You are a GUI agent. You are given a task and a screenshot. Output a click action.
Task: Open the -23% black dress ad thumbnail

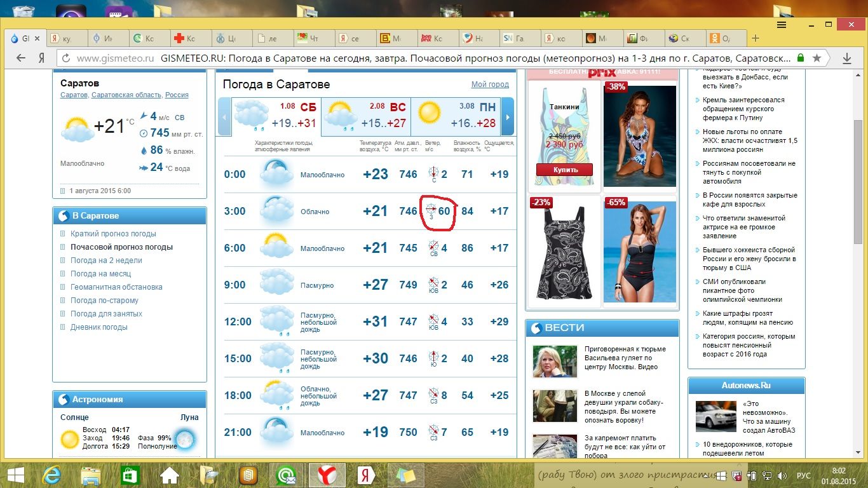564,252
